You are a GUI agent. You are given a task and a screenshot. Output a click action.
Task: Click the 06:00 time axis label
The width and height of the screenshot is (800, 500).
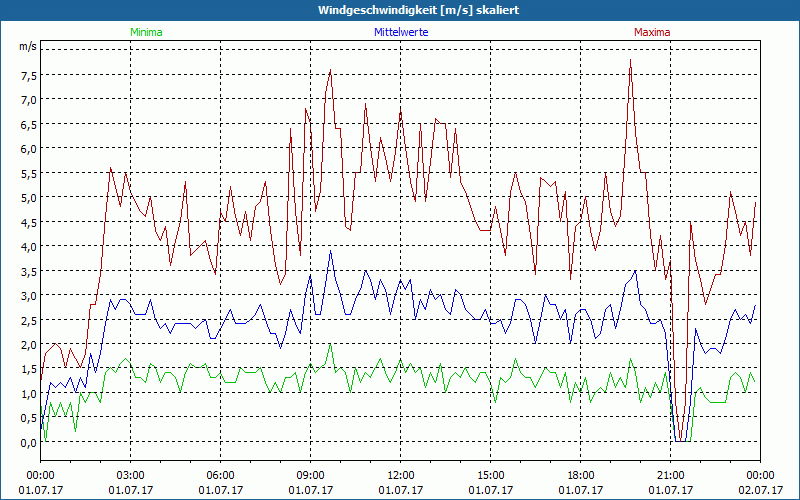click(220, 475)
